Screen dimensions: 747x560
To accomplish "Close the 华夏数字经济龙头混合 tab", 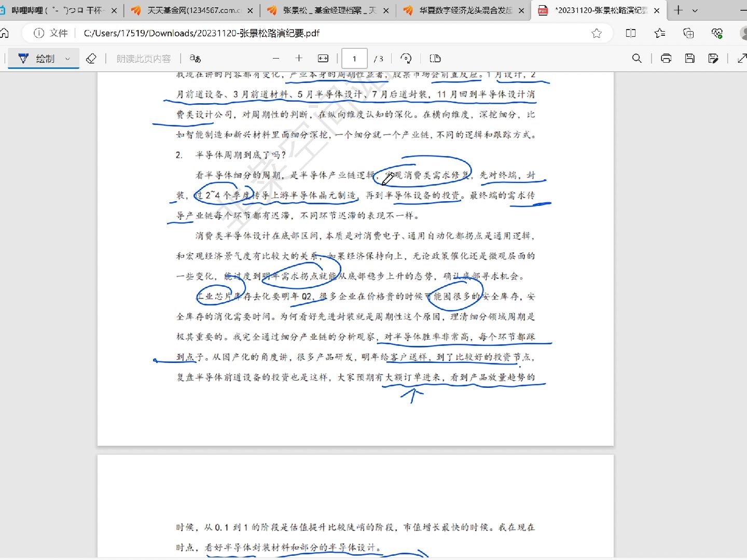I will (x=521, y=10).
